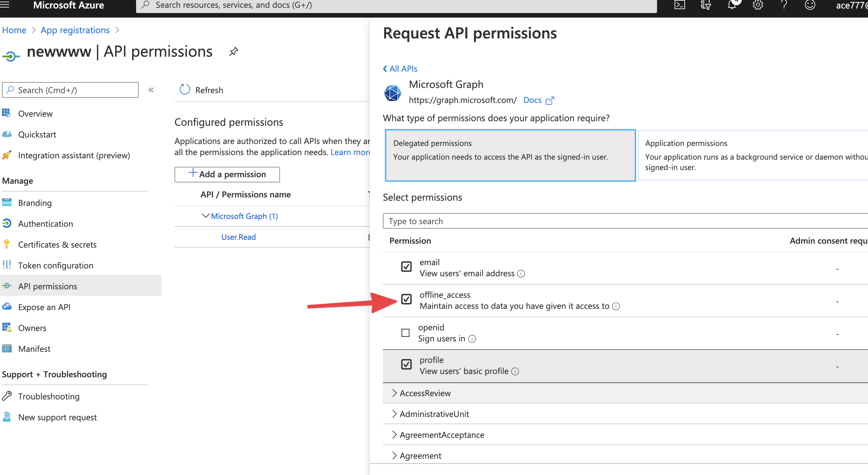Open Cloud Shell from top bar
The width and height of the screenshot is (868, 475).
pyautogui.click(x=679, y=5)
